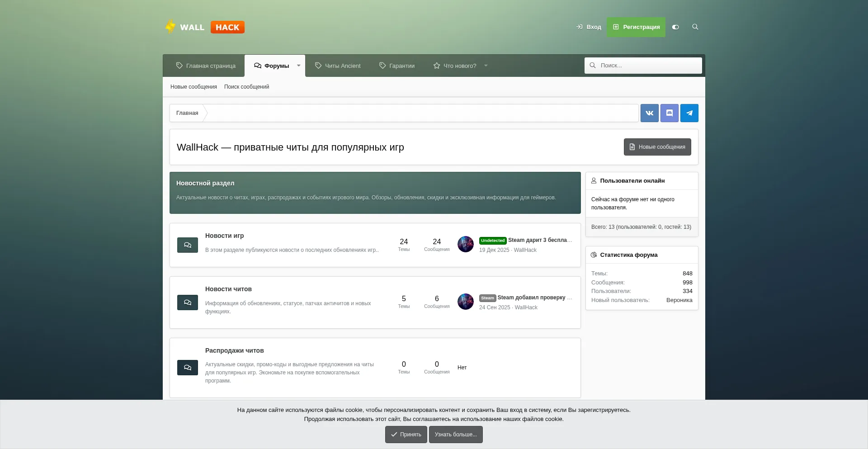Click the Главная breadcrumb
The height and width of the screenshot is (449, 868).
(x=187, y=113)
